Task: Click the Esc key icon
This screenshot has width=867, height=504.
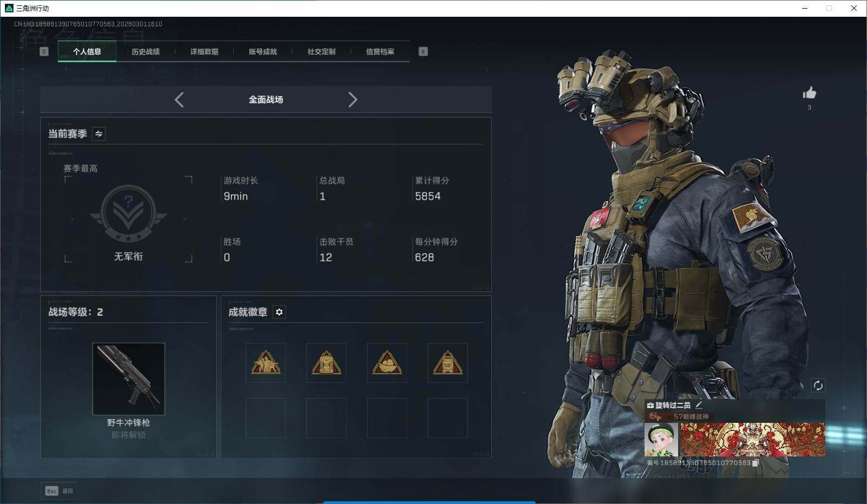Action: coord(51,491)
